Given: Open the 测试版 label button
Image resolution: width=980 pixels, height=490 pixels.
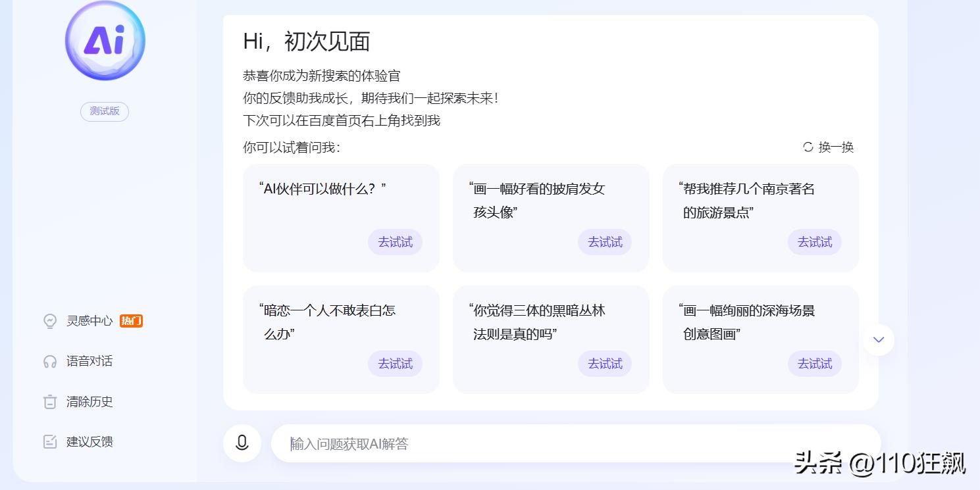Looking at the screenshot, I should point(104,111).
